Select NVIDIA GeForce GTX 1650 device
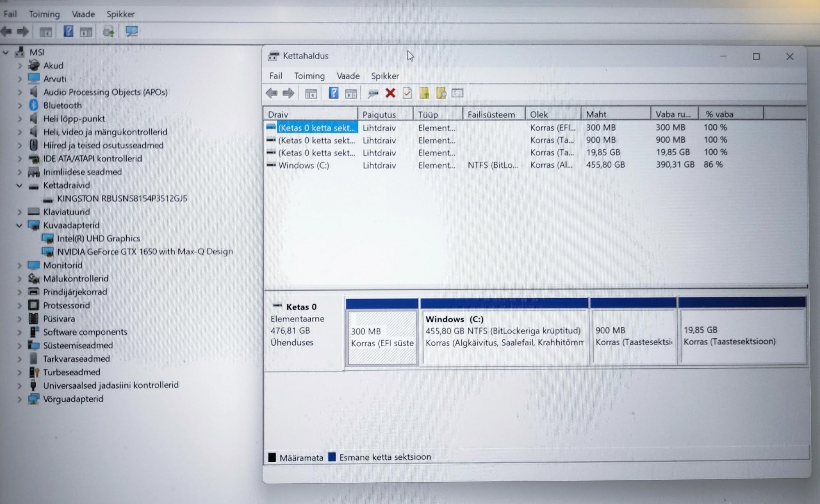 (x=145, y=251)
